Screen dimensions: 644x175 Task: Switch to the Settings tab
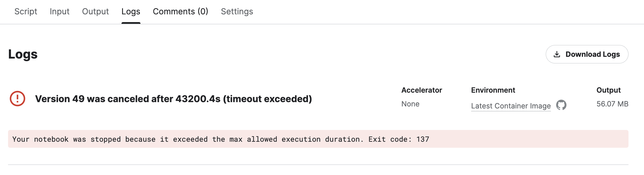[237, 11]
